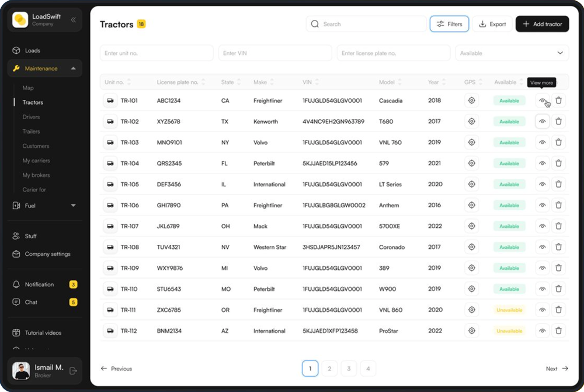The height and width of the screenshot is (392, 584).
Task: Open GPS location for TR-108
Action: 471,247
